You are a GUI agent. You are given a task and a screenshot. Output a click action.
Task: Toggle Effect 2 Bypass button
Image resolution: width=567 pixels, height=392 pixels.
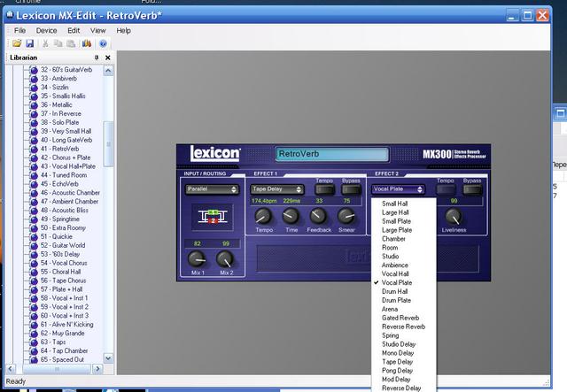pos(471,189)
